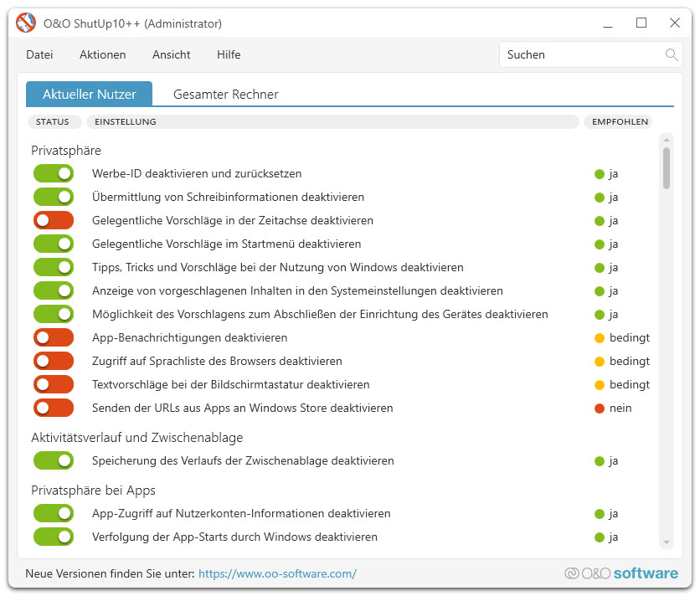Toggle Möglichkeit des Vorschlagens zum Abschließen switch
Viewport: 700px width, 596px height.
coord(54,314)
